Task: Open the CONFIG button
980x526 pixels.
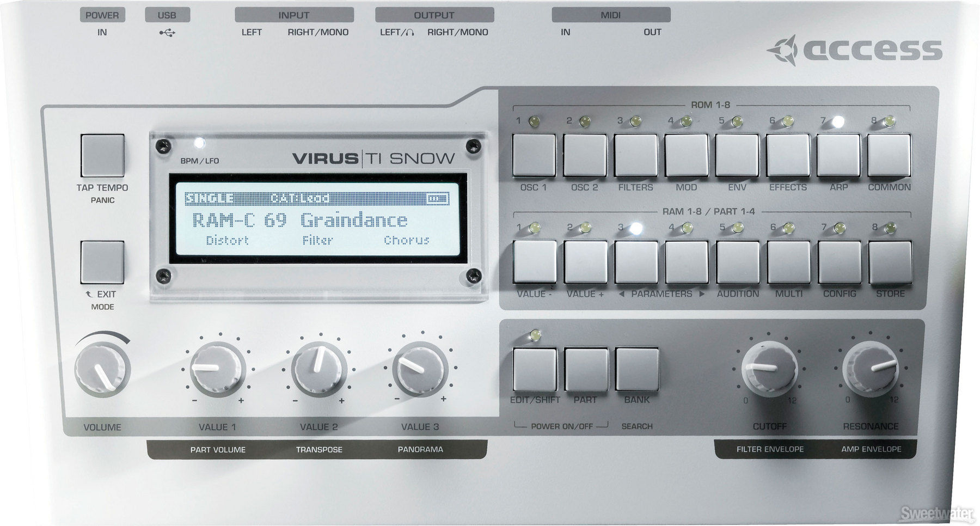Action: [840, 262]
